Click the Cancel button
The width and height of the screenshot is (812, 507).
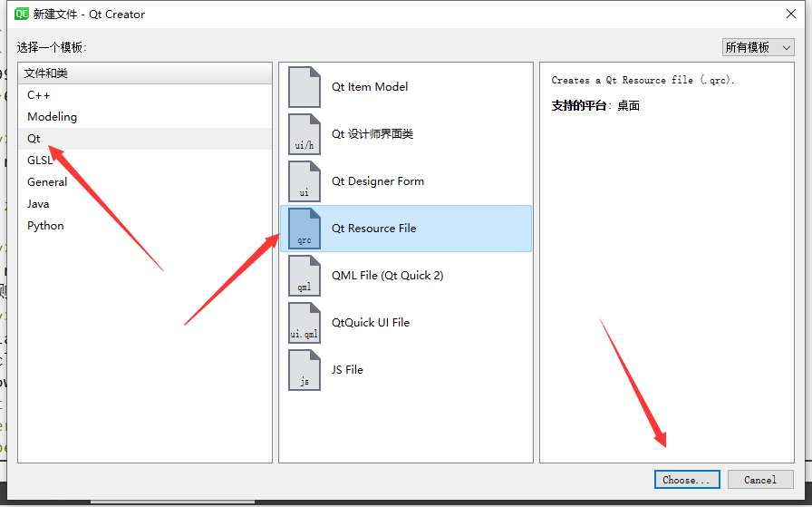click(760, 480)
